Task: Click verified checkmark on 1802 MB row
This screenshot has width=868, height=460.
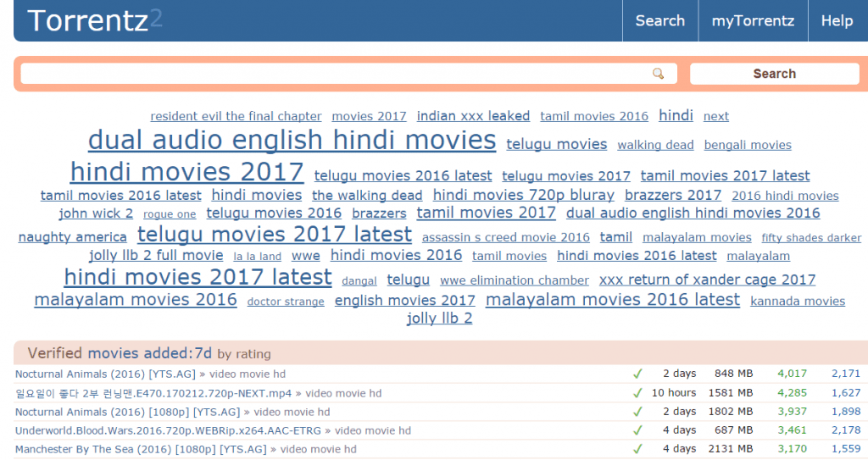Action: pyautogui.click(x=637, y=411)
